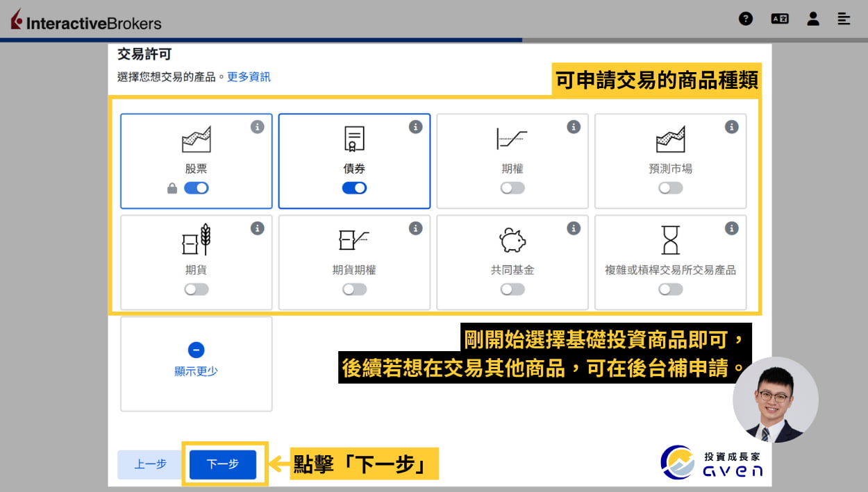Click the 期貨 barrel and wheat icon
The width and height of the screenshot is (868, 492).
pos(196,240)
